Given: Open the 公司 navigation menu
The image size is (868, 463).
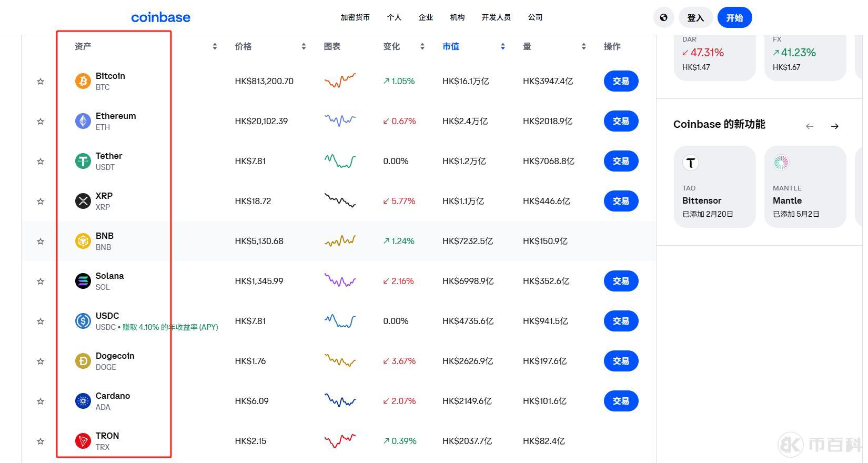Looking at the screenshot, I should [535, 17].
